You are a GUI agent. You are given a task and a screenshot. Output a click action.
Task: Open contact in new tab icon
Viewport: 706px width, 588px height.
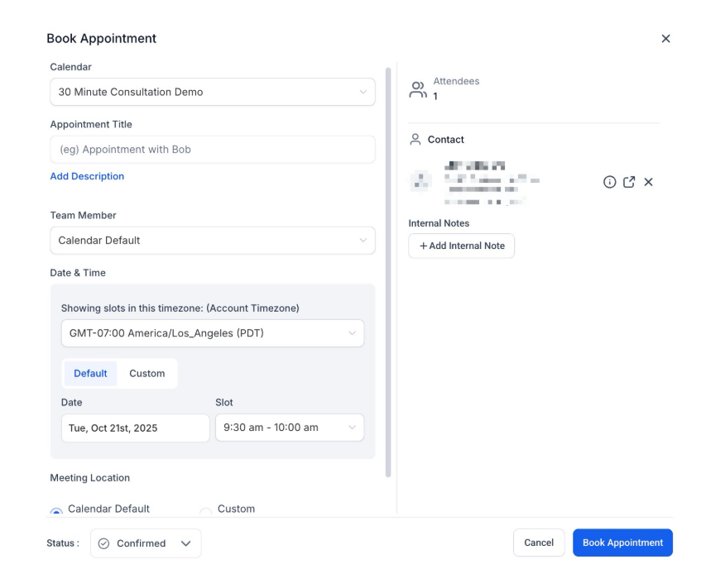[x=628, y=182]
